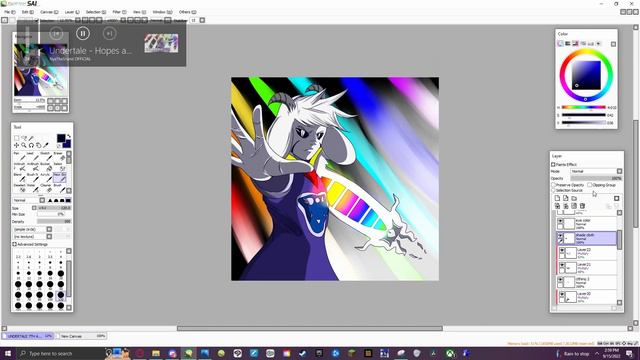640x360 pixels.
Task: Select the Eyedropper color picker tool
Action: point(46,145)
